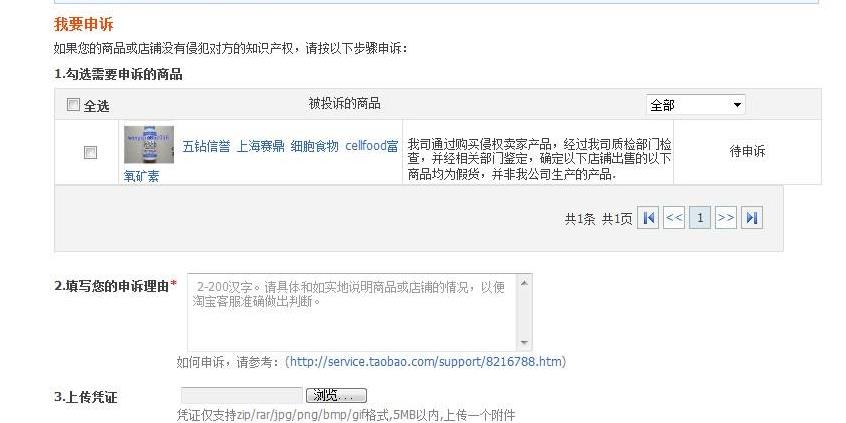Click the textarea scrollbar down arrow
The width and height of the screenshot is (846, 423).
pos(524,343)
